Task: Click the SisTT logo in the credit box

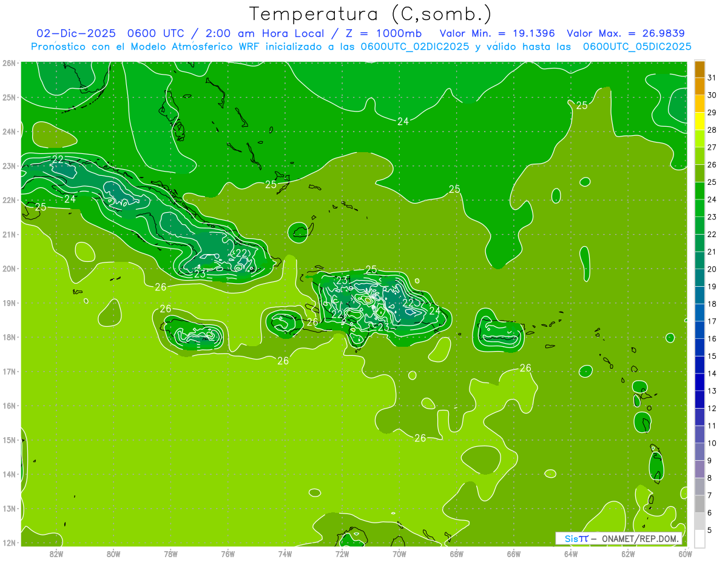Action: [x=576, y=538]
